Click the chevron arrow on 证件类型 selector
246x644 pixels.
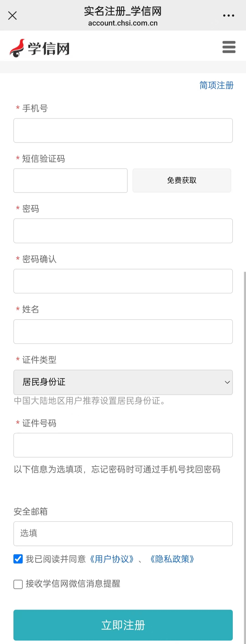[227, 382]
